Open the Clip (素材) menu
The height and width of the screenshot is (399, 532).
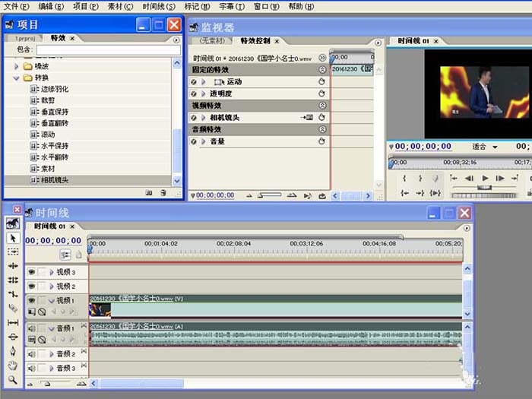(120, 6)
